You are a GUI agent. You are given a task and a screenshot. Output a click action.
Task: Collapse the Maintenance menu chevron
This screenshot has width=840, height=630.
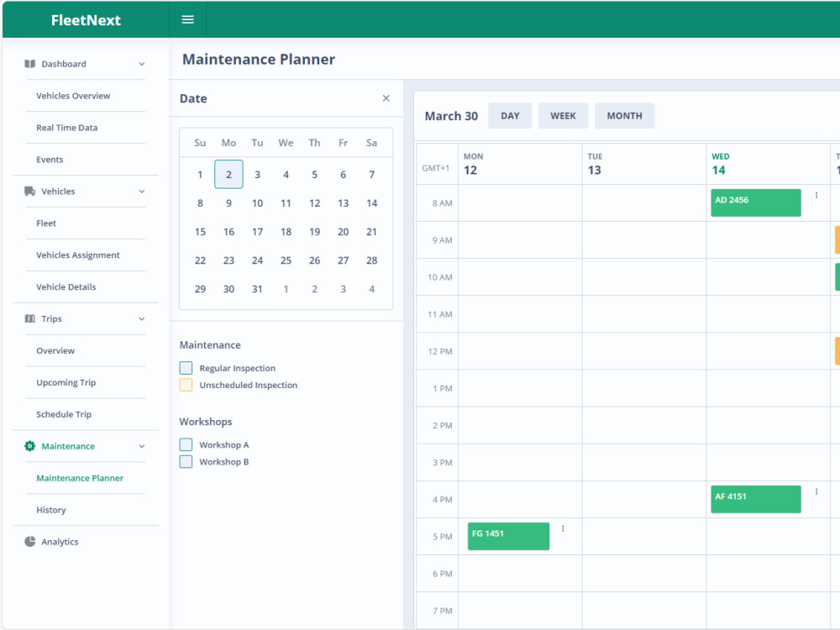pyautogui.click(x=142, y=446)
